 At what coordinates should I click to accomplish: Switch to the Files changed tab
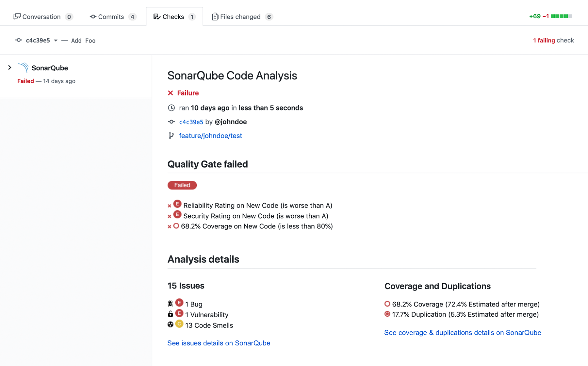(240, 16)
